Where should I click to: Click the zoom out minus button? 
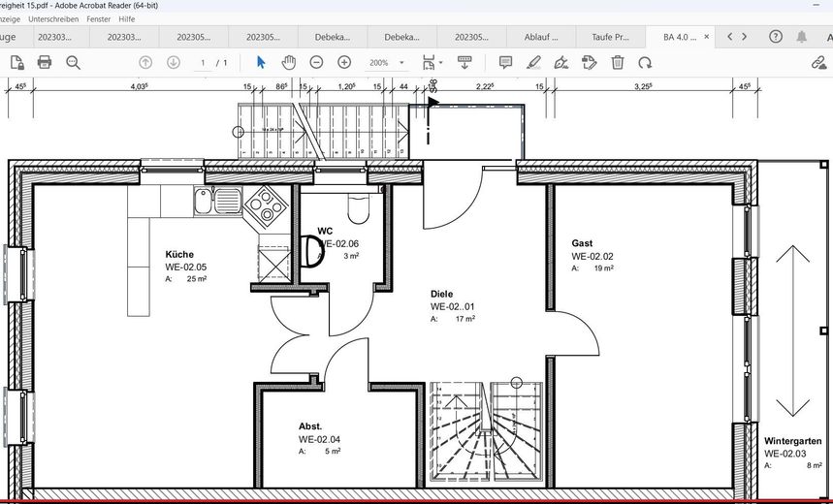tap(316, 62)
